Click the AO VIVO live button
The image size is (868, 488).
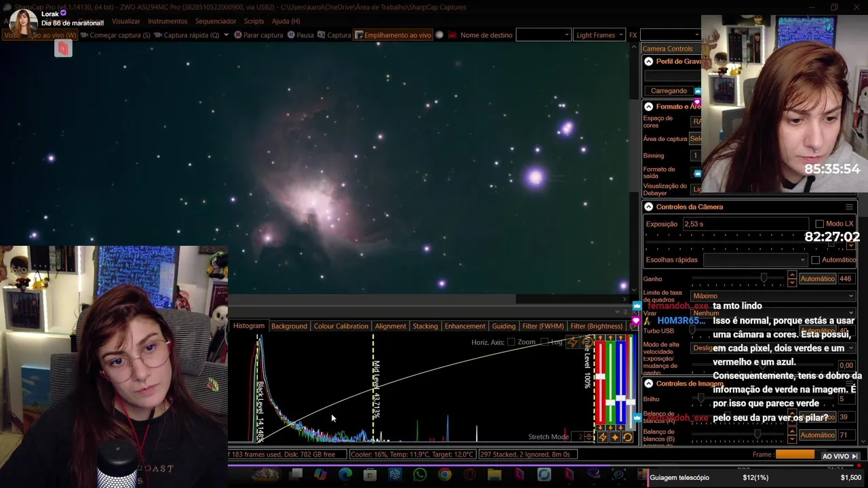click(x=841, y=456)
